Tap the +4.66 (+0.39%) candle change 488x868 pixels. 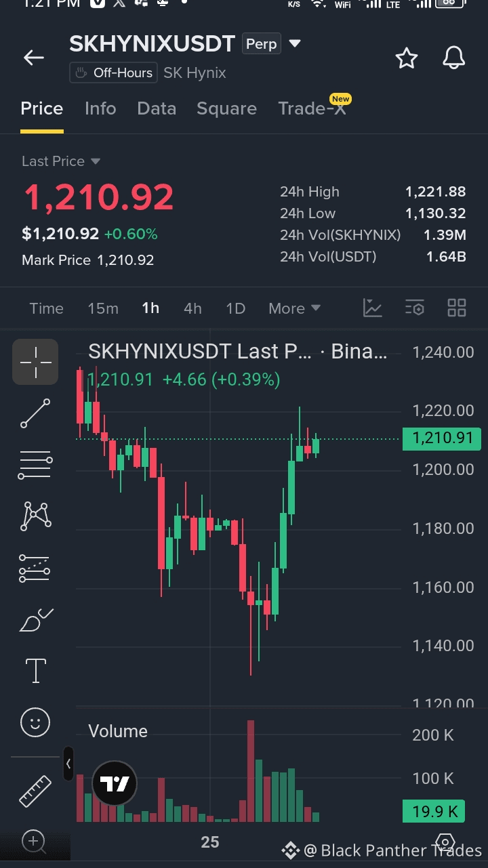tap(221, 380)
